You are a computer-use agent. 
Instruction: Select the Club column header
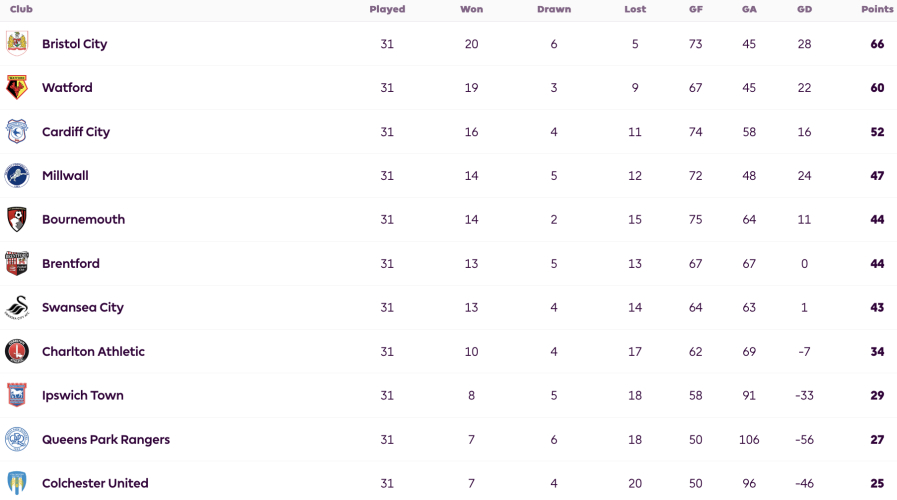(21, 9)
